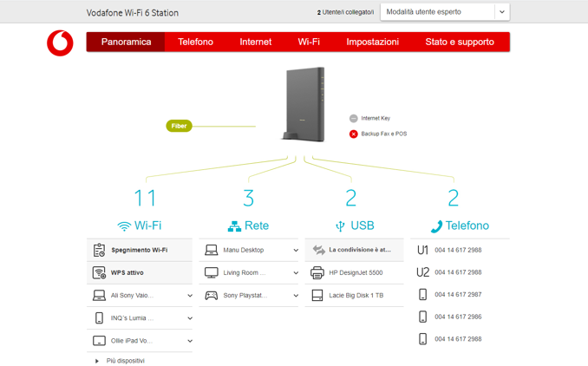The width and height of the screenshot is (588, 366).
Task: Click the laptop icon for Ali Sony Vaio
Action: point(99,296)
